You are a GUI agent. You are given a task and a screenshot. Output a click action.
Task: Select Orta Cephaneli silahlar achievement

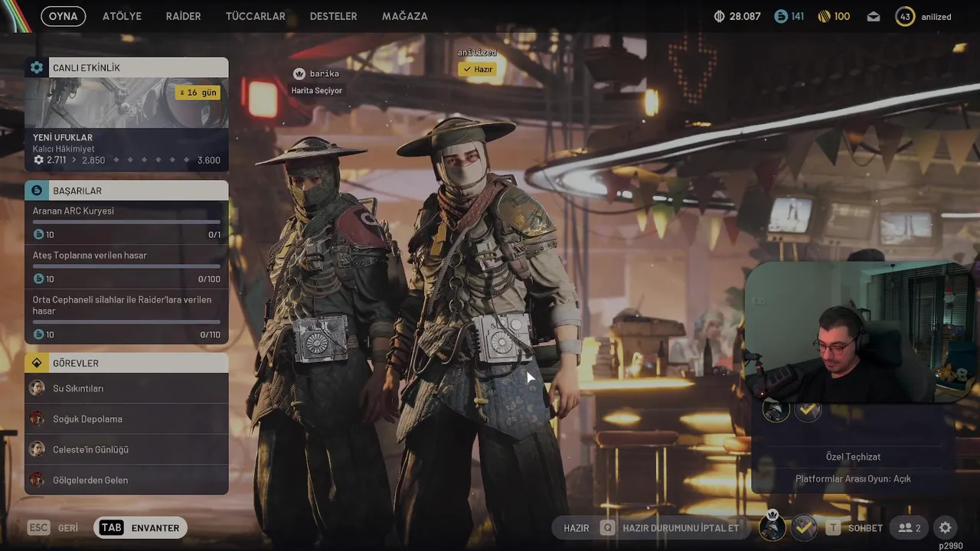[126, 317]
